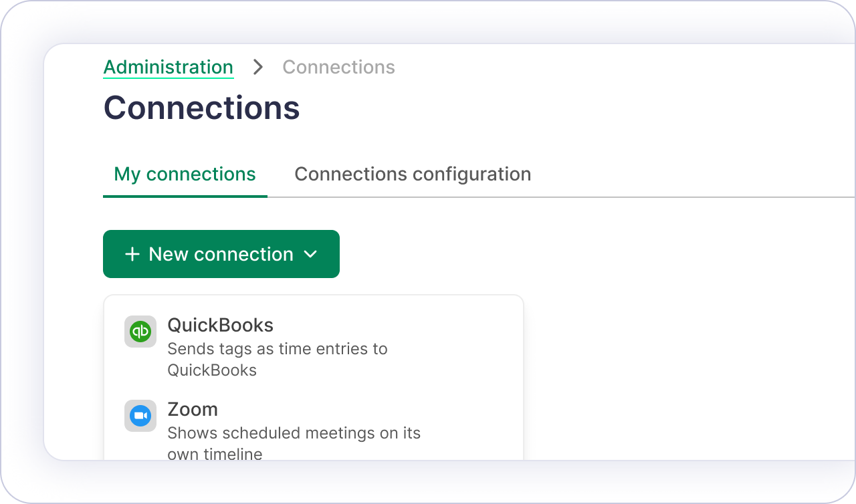856x504 pixels.
Task: Click the gray Connections breadcrumb item
Action: point(338,68)
